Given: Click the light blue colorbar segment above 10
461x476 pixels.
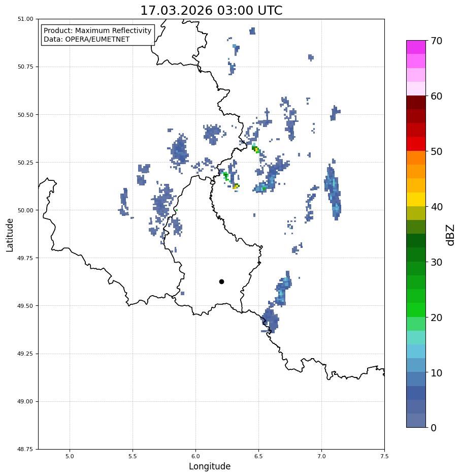Looking at the screenshot, I should click(416, 365).
